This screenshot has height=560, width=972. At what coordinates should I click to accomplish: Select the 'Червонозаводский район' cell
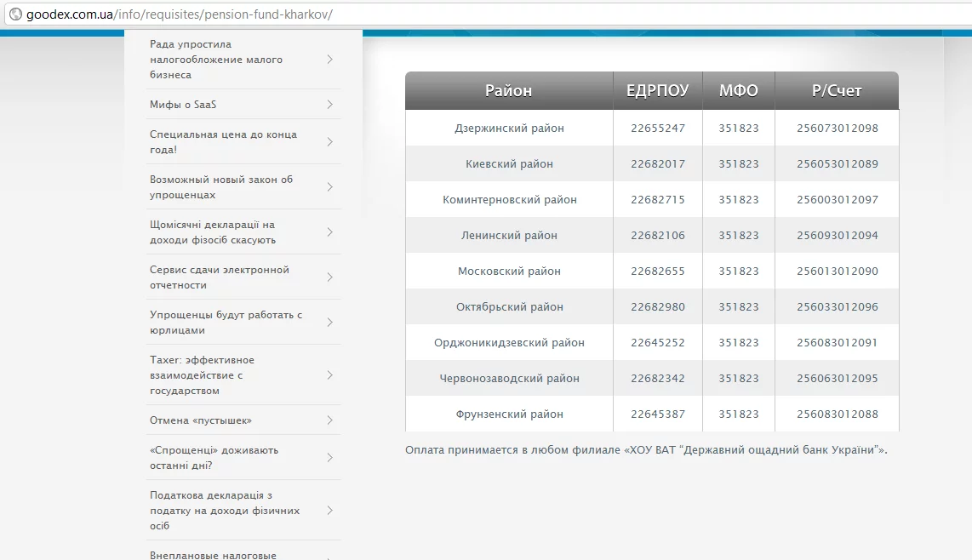[510, 378]
